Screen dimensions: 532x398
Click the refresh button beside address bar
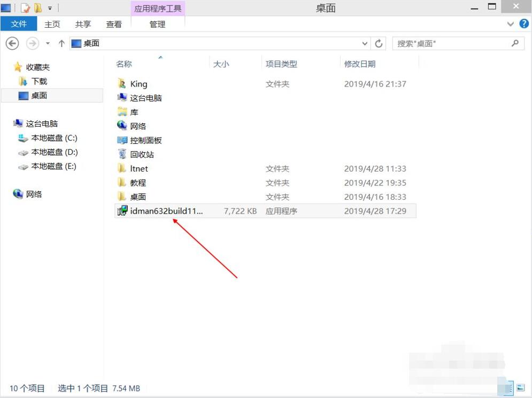379,43
